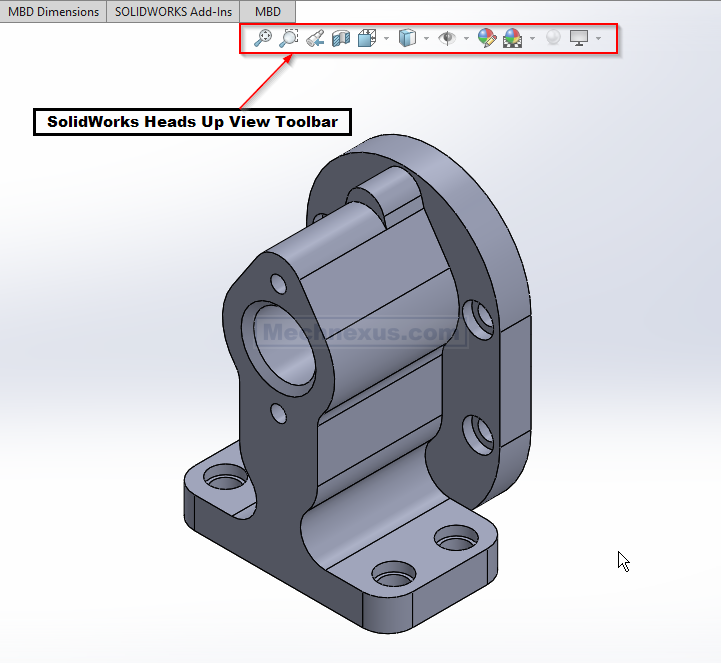The image size is (721, 663).
Task: Switch to the MBD Dimensions tab
Action: [53, 11]
